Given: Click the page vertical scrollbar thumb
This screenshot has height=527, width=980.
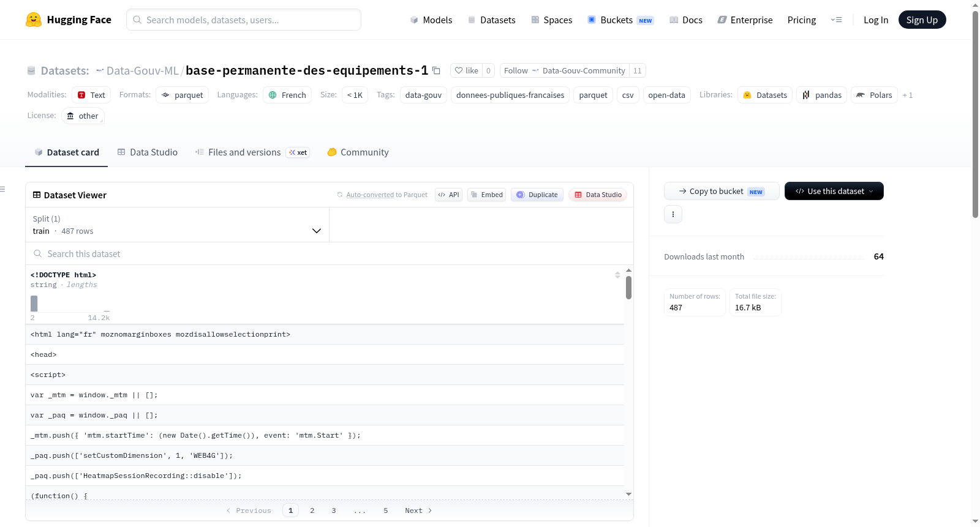Looking at the screenshot, I should [x=975, y=114].
